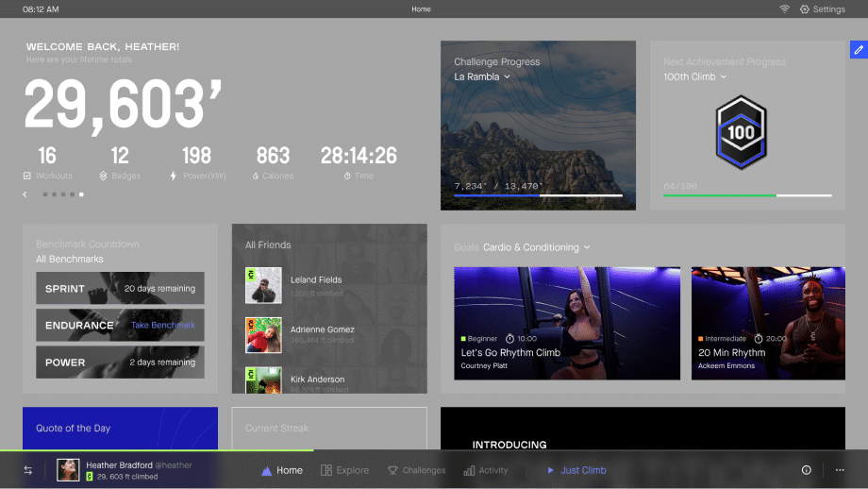Click the 20:00 timer icon on 20 Min Rhythm

(x=759, y=338)
